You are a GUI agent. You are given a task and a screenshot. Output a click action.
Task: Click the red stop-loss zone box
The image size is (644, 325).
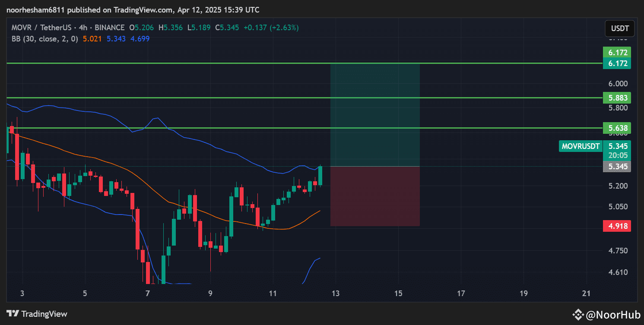pyautogui.click(x=374, y=196)
